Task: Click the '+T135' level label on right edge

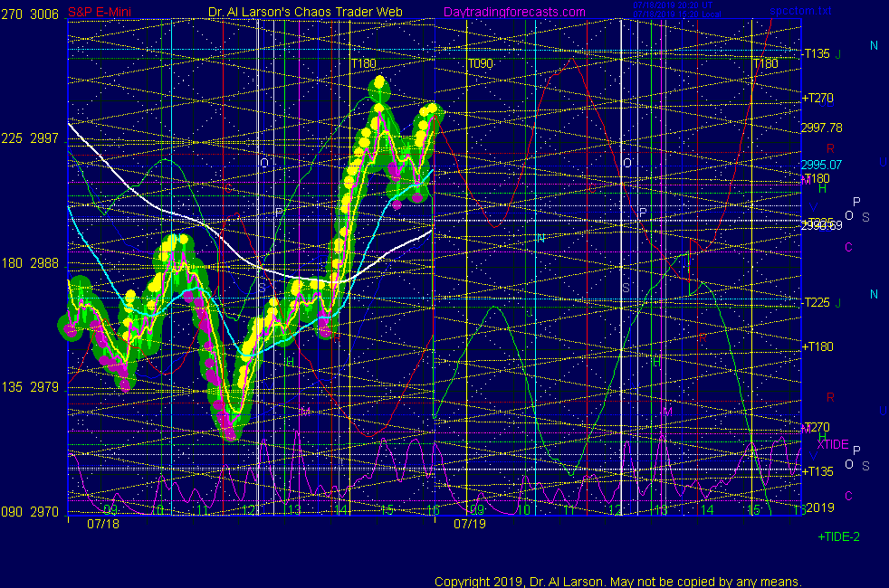Action: (817, 471)
